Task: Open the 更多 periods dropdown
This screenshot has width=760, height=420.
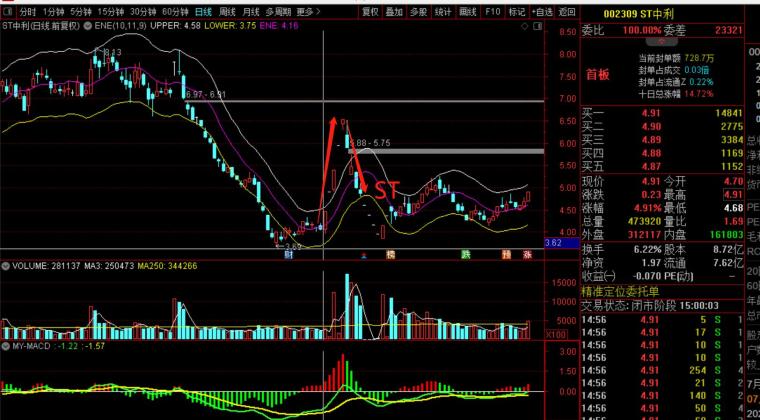Action: (308, 12)
